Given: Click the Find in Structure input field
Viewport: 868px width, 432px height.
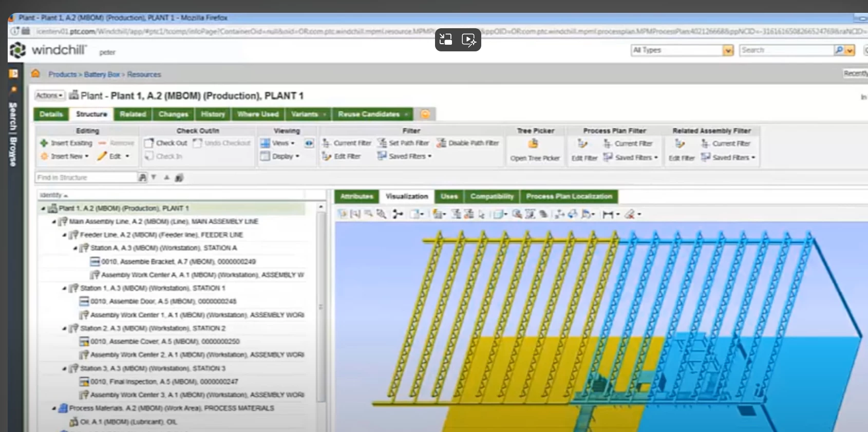Looking at the screenshot, I should (x=86, y=177).
